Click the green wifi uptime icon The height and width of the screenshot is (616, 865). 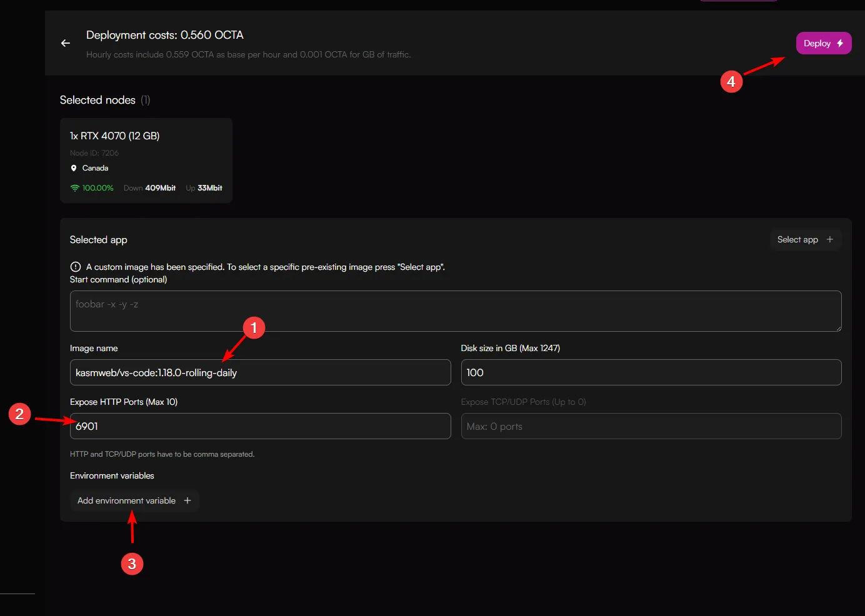[75, 188]
